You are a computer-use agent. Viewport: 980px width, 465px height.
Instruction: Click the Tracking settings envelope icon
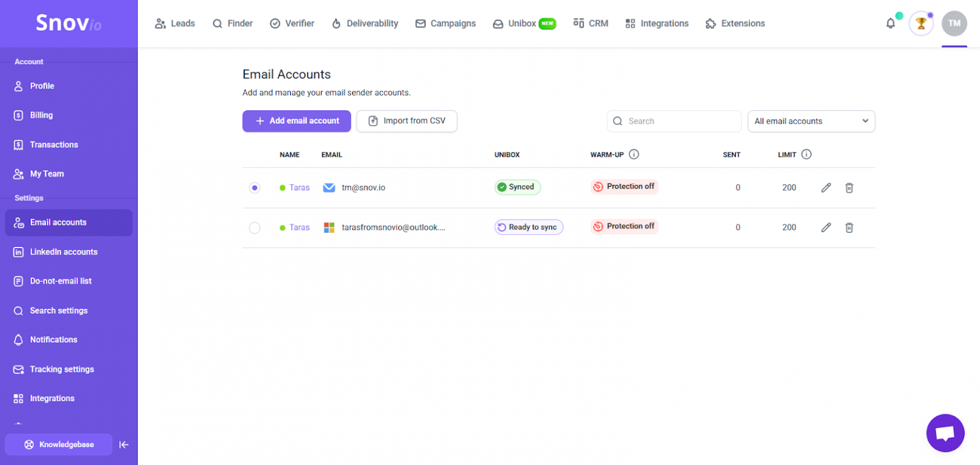(19, 369)
